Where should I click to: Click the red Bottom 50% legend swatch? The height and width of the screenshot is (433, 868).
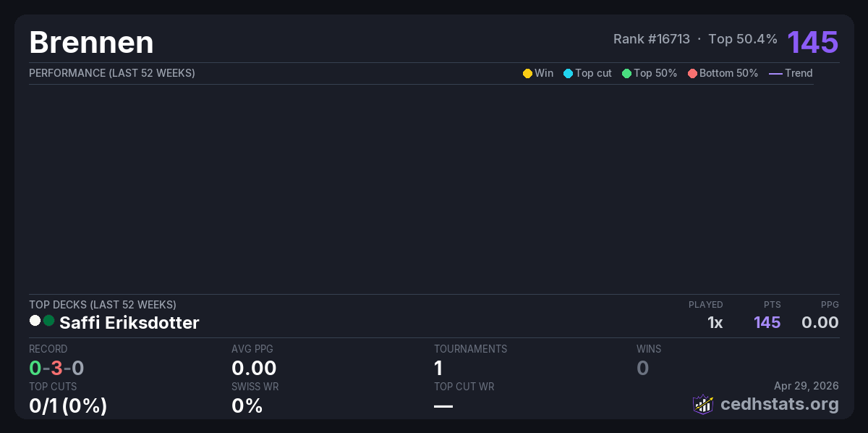(x=692, y=73)
